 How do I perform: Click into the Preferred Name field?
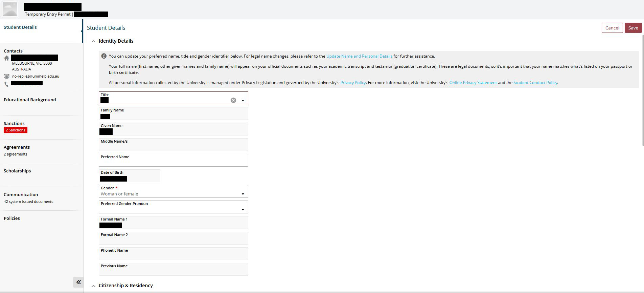[173, 160]
